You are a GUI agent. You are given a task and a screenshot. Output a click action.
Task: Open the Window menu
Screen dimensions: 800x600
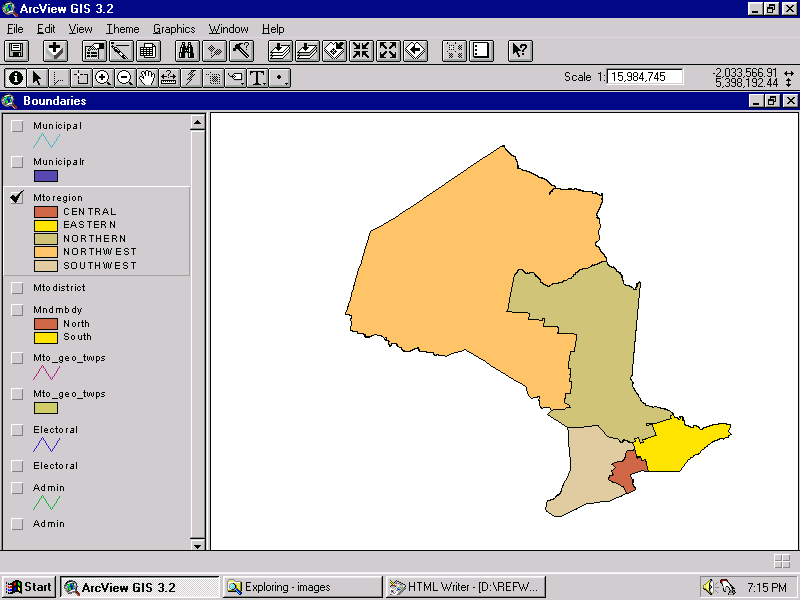pos(228,29)
